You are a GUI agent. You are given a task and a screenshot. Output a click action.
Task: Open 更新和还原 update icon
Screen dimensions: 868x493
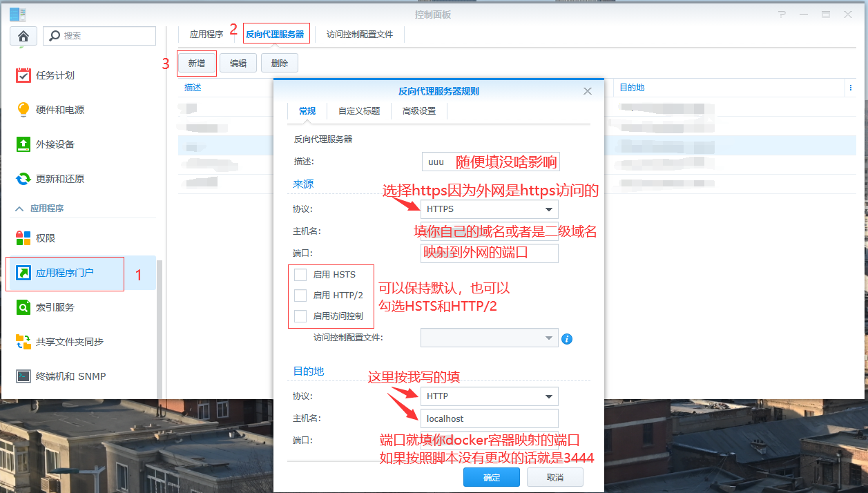(23, 179)
